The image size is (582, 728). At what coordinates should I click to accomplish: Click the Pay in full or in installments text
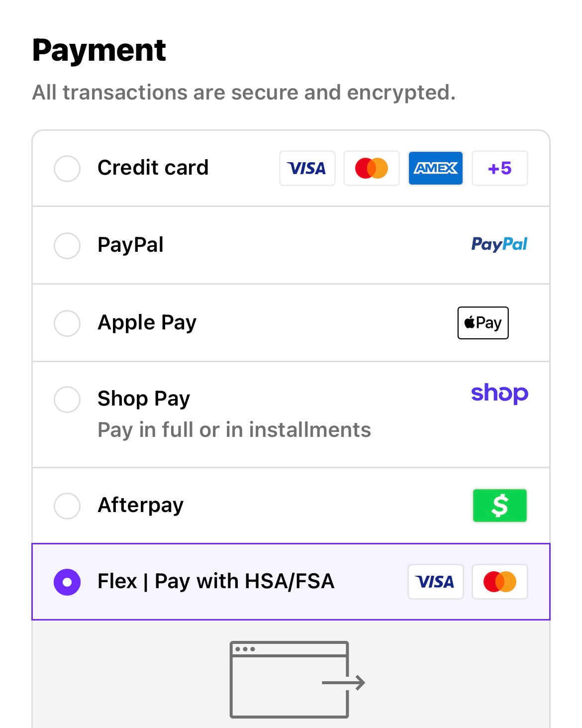click(234, 430)
